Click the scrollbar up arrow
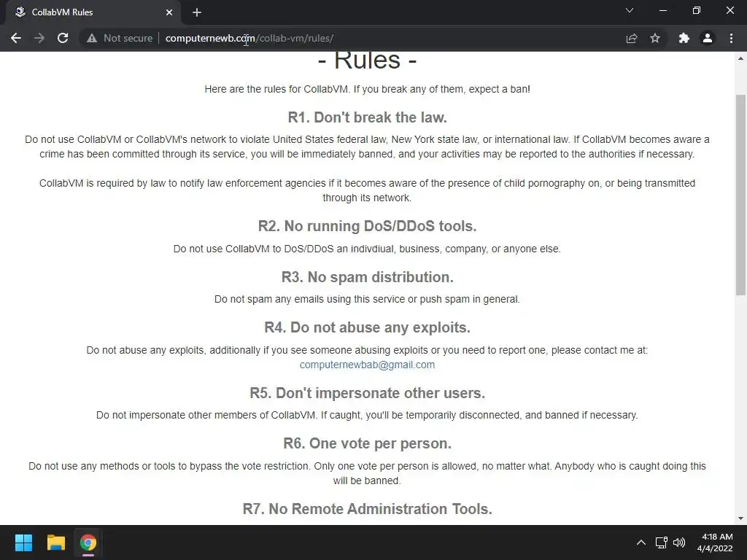 [740, 58]
